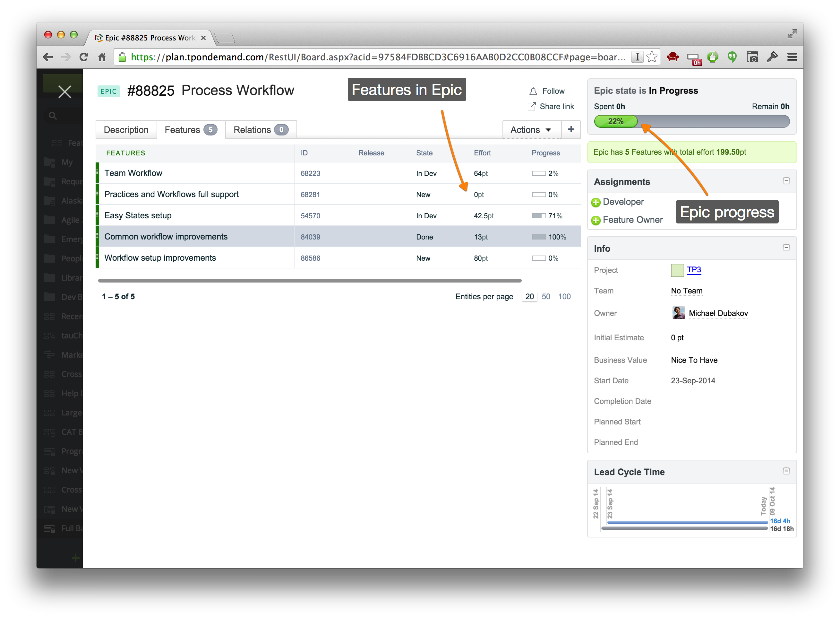The image size is (840, 619).
Task: Add a Developer using the green plus icon
Action: (596, 202)
